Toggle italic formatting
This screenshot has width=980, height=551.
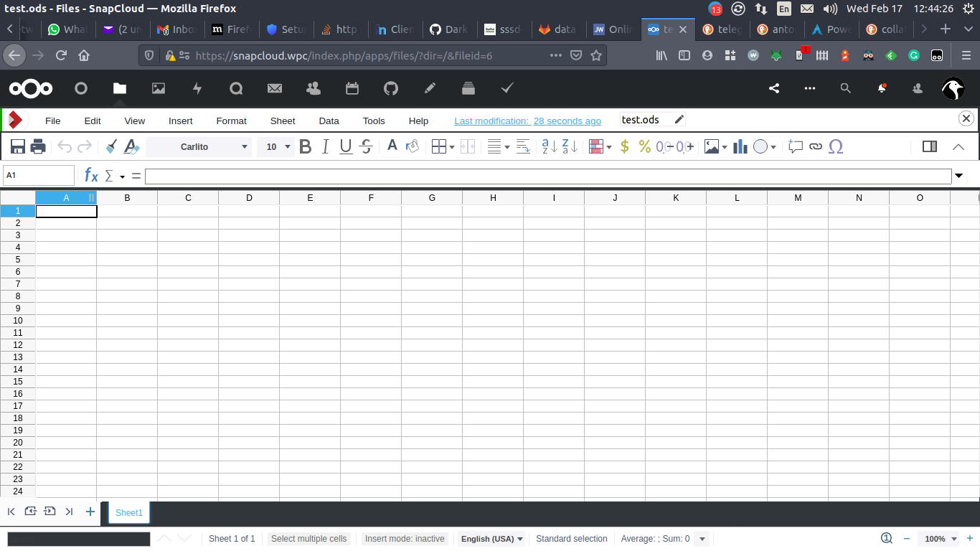(326, 147)
